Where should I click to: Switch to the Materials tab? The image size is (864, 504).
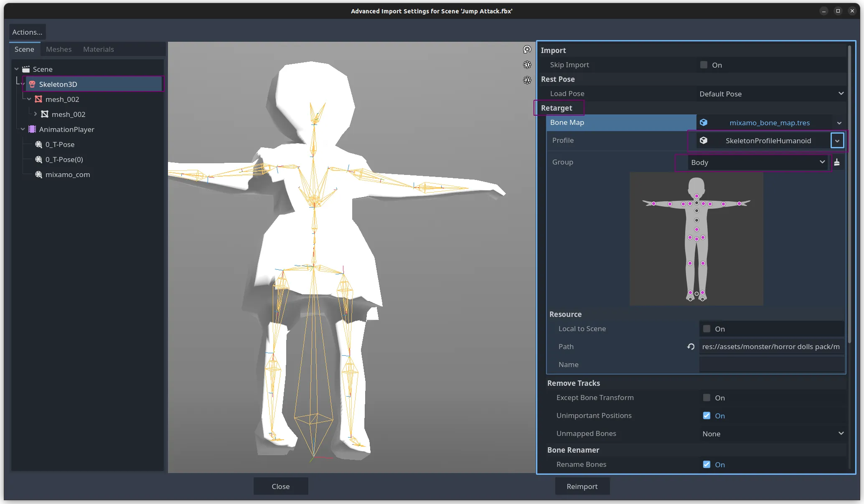[x=98, y=49]
